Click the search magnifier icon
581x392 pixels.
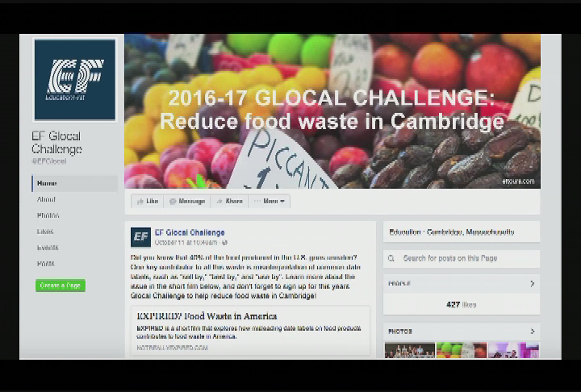[391, 259]
